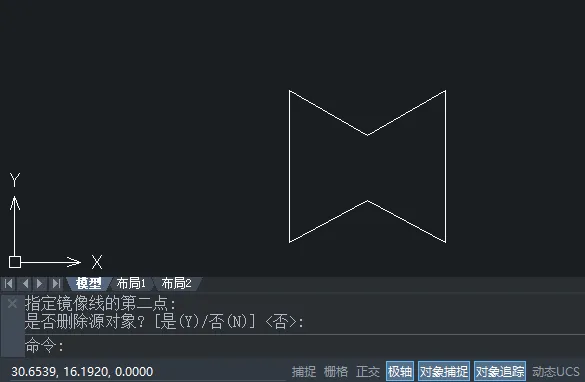585x382 pixels.
Task: Click the command history line 是否删除源对象
Action: point(164,322)
